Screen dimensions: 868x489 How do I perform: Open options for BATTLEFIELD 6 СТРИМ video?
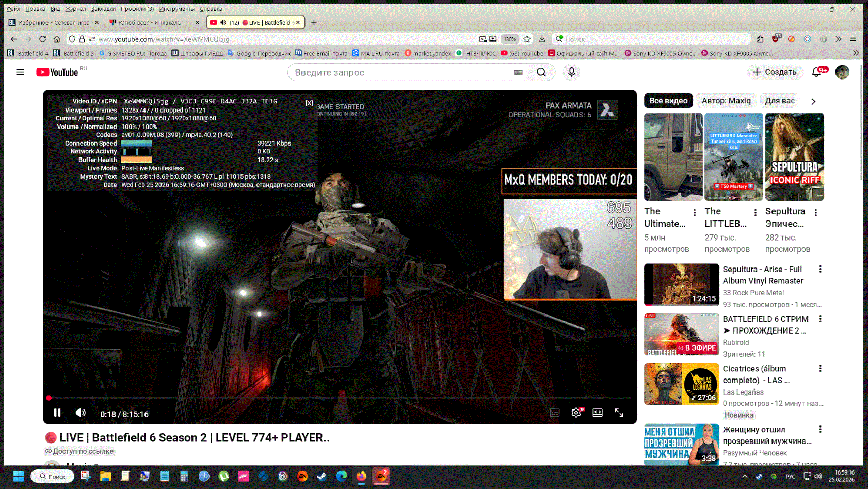click(820, 319)
